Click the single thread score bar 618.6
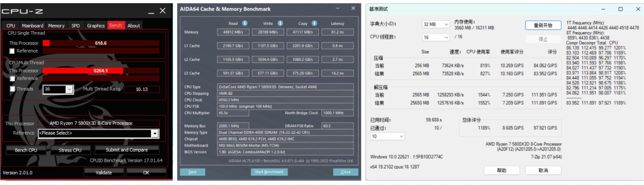The image size is (644, 185). [x=101, y=43]
